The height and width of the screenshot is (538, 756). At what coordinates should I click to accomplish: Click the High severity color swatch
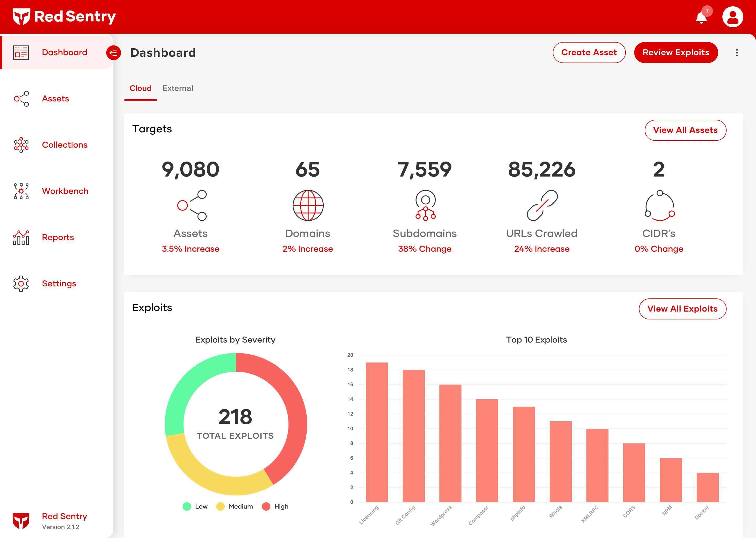[x=266, y=506]
